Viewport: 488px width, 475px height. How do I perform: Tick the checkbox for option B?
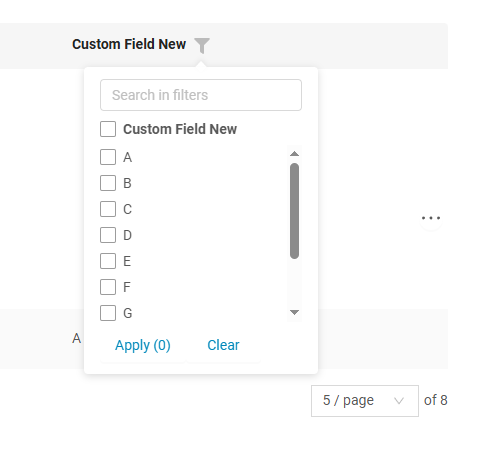(x=108, y=183)
